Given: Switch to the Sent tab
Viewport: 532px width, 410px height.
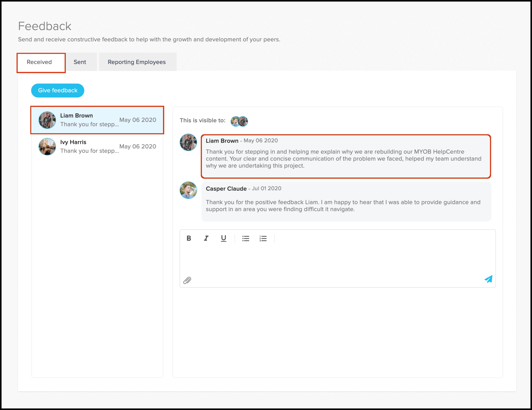Looking at the screenshot, I should 80,62.
